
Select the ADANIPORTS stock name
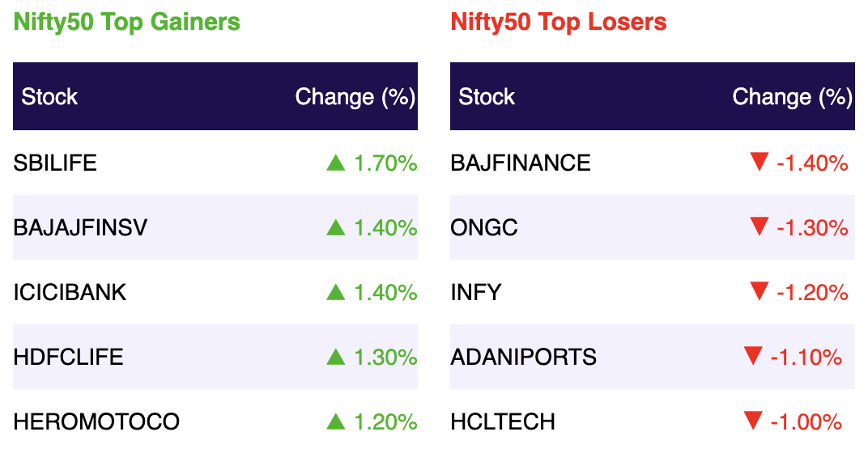coord(524,358)
